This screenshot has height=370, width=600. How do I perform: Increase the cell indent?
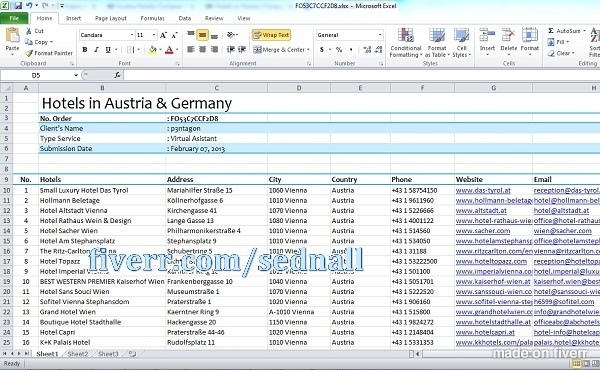(242, 49)
